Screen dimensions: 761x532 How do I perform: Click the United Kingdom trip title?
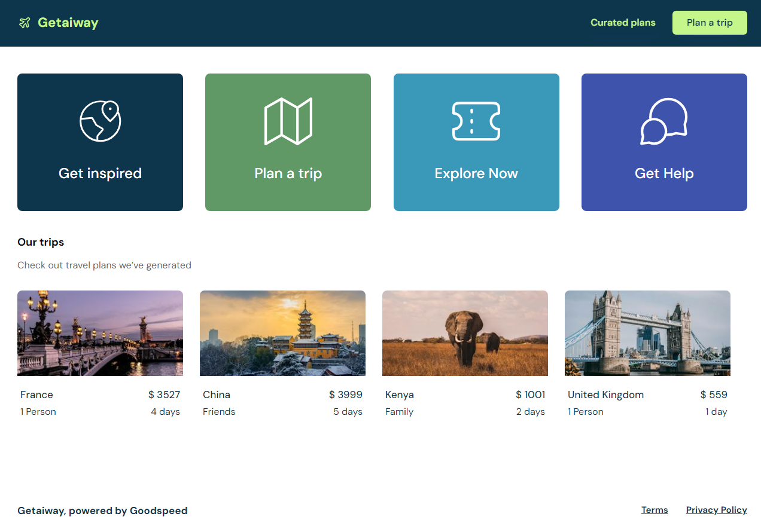[605, 395]
